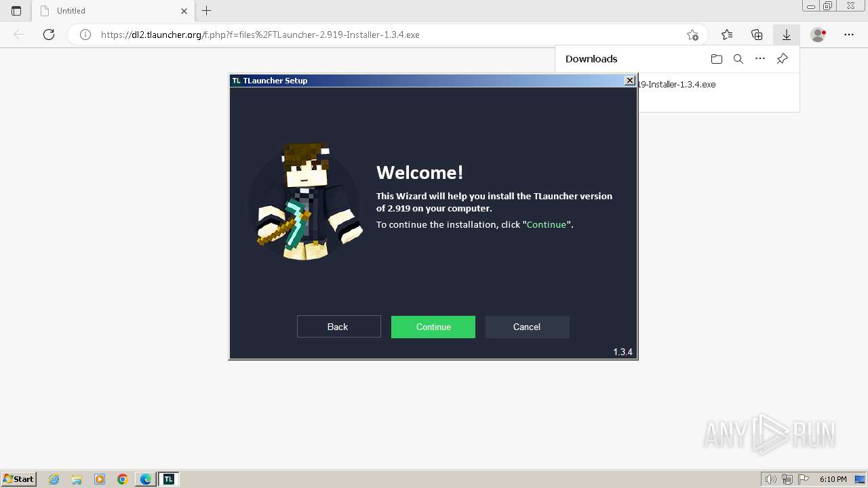Open the network tray icon

[787, 479]
